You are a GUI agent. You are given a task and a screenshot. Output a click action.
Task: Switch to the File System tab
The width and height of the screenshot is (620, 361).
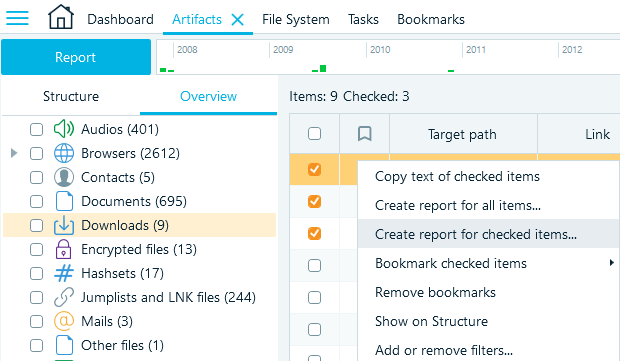(296, 19)
